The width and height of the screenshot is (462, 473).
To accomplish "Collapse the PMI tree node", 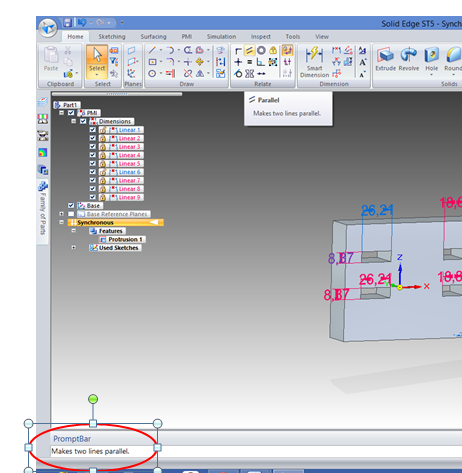I will point(61,113).
